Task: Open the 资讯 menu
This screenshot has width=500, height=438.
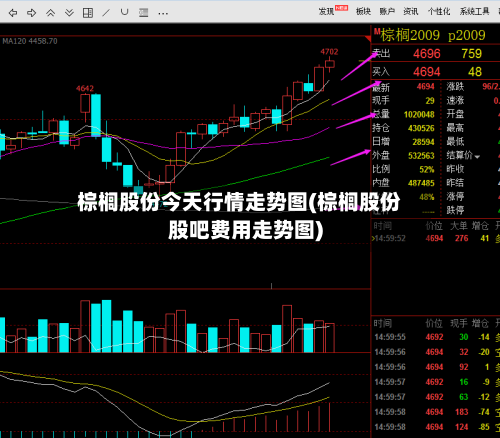Action: (411, 12)
